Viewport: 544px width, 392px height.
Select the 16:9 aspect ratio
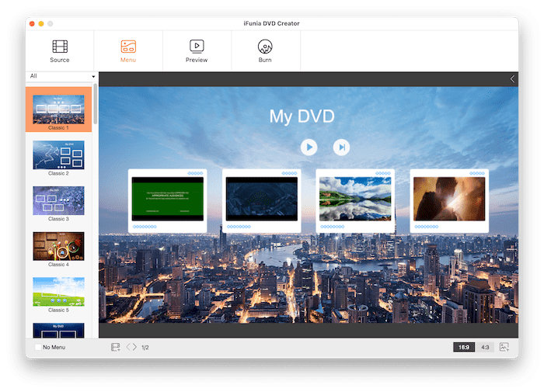pos(464,347)
